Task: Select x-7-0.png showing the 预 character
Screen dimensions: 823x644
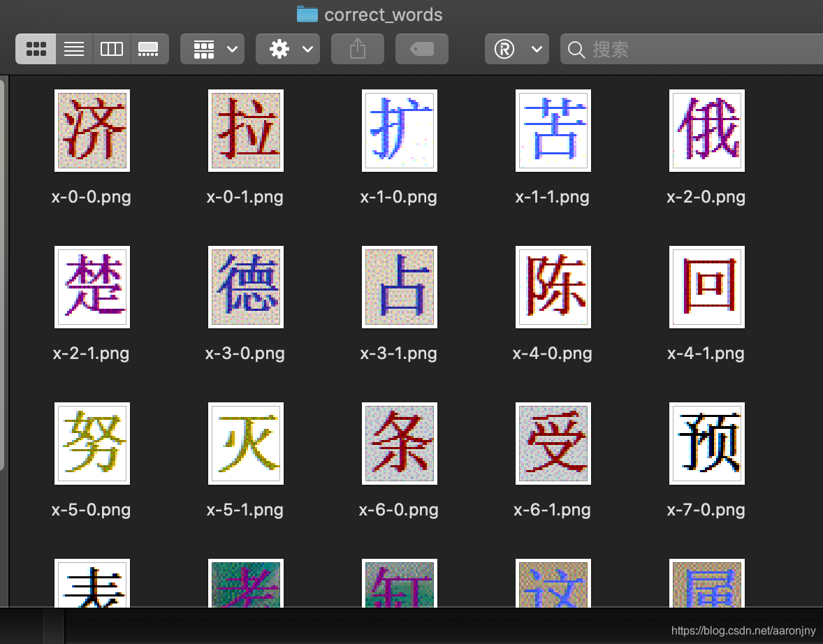Action: [x=706, y=444]
